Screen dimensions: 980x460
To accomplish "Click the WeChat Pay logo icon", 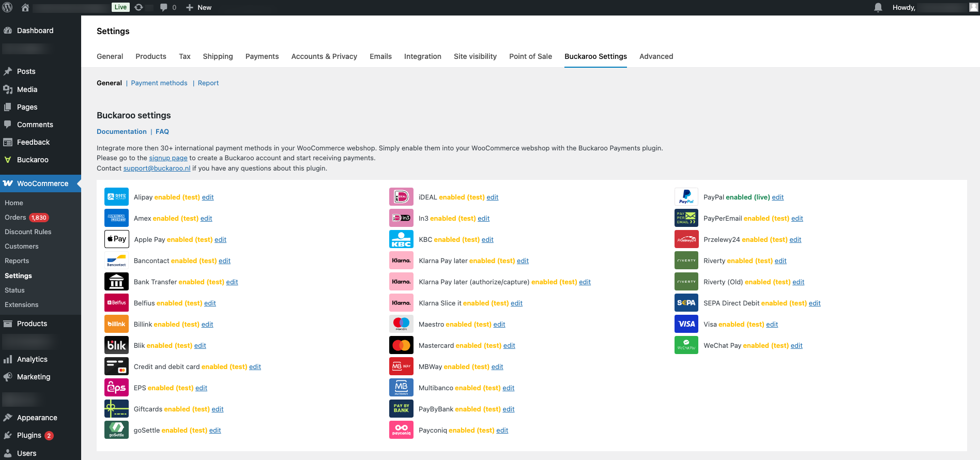I will (x=686, y=345).
